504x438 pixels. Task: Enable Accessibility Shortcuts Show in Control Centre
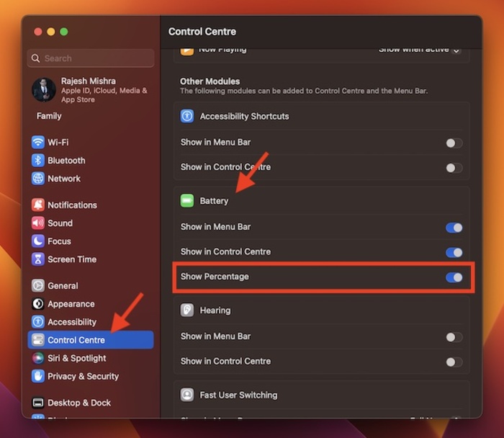(454, 168)
